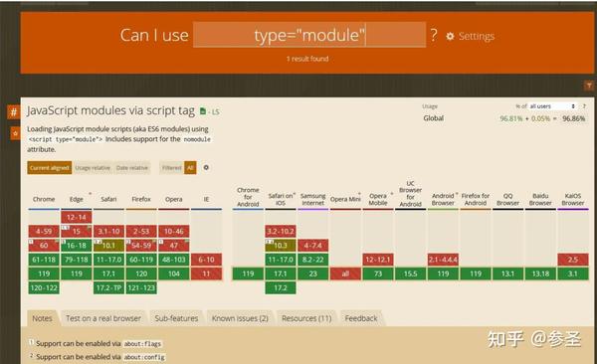Click Test on a real browser
Viewport: 597px width, 364px height.
(103, 318)
